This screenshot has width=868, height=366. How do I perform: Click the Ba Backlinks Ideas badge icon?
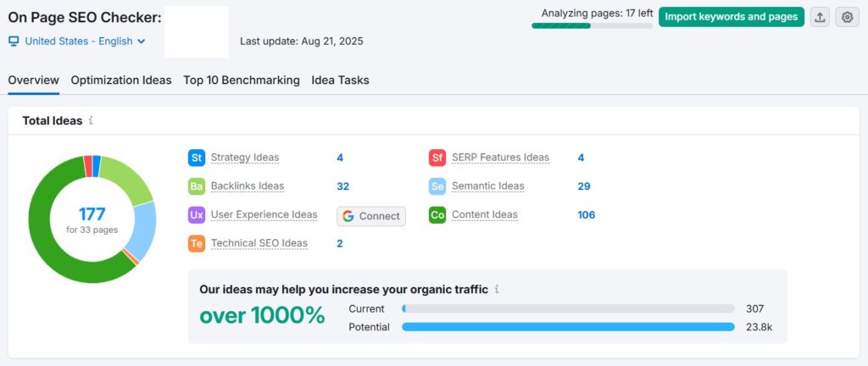197,186
